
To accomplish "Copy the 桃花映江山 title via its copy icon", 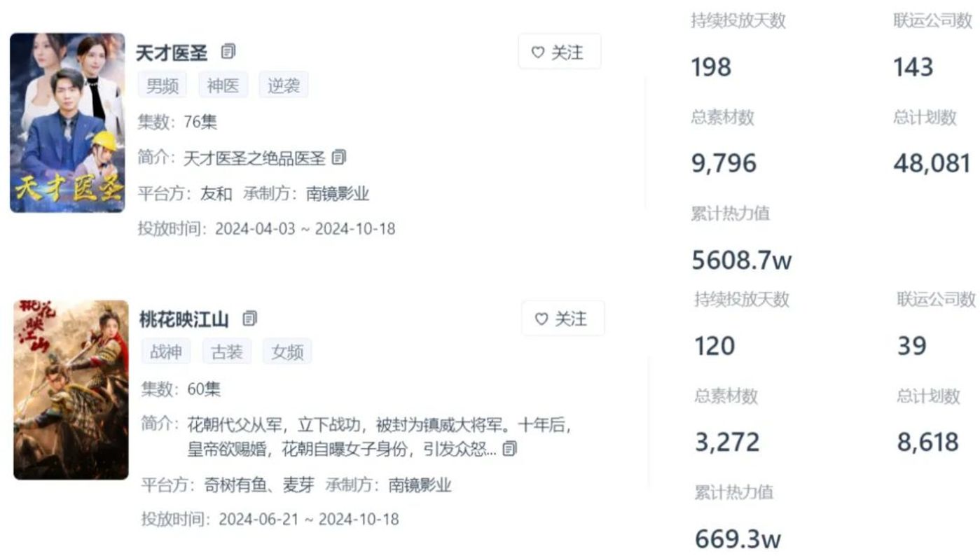I will tap(250, 319).
